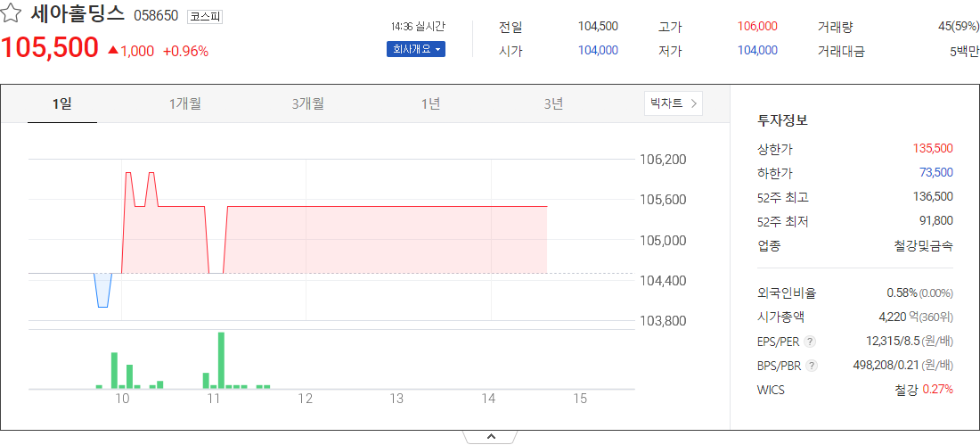Image resolution: width=980 pixels, height=445 pixels.
Task: Click the 상한가 value 135,500
Action: click(933, 149)
